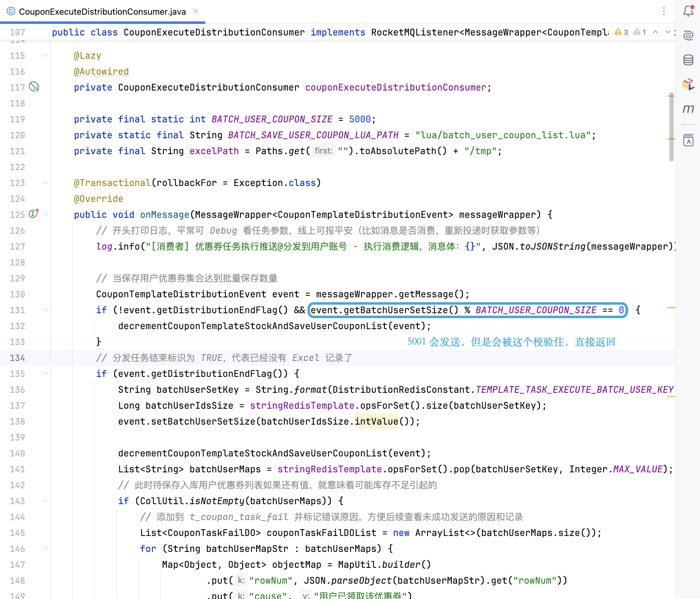The image size is (700, 599).
Task: Open the Database tool window
Action: 688,60
